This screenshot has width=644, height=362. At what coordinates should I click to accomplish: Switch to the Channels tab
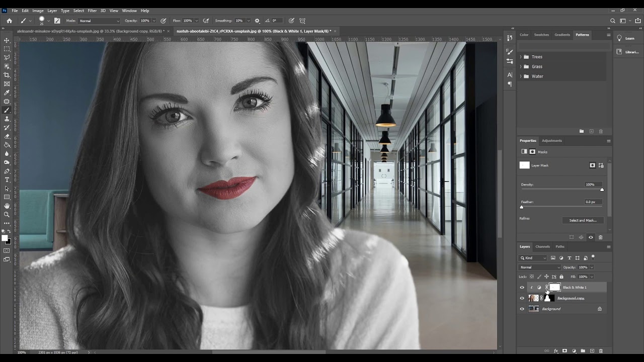pyautogui.click(x=542, y=246)
